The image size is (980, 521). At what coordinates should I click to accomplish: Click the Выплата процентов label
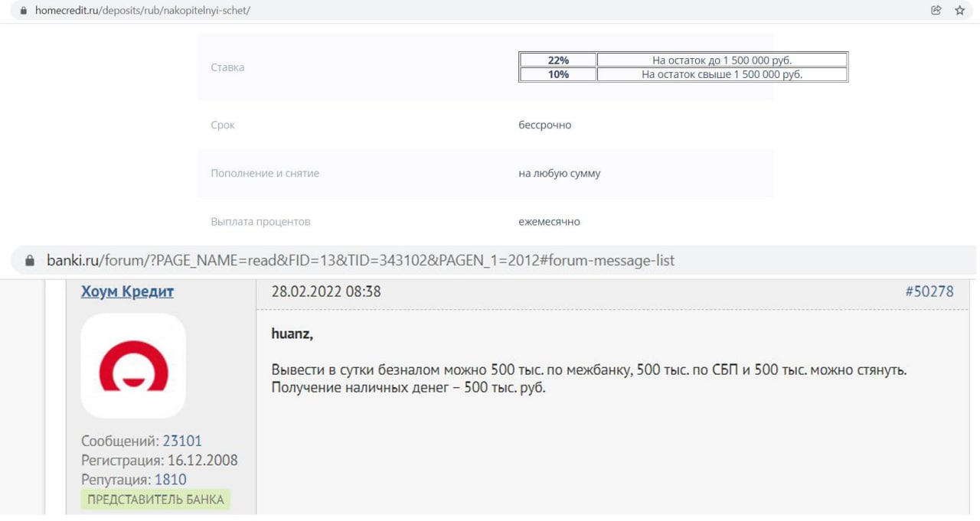(260, 222)
